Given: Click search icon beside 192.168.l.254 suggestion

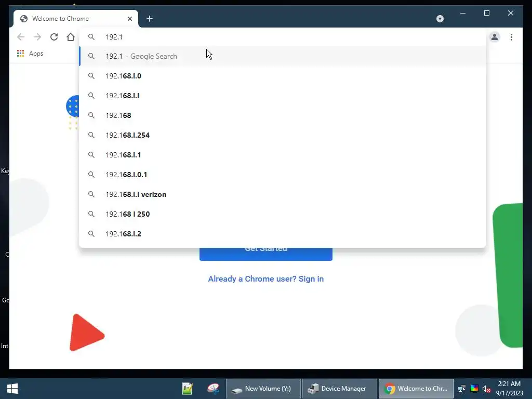Looking at the screenshot, I should (91, 135).
